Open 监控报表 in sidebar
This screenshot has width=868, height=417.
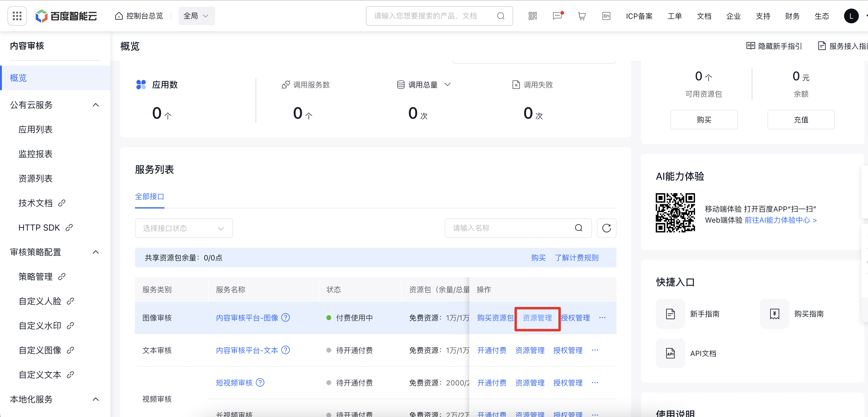[x=35, y=154]
